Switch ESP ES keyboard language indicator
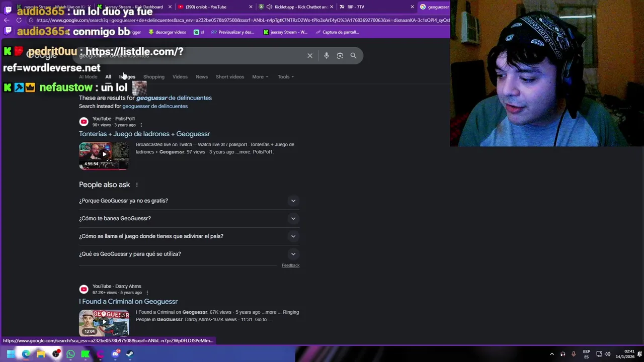The width and height of the screenshot is (644, 362). [586, 354]
